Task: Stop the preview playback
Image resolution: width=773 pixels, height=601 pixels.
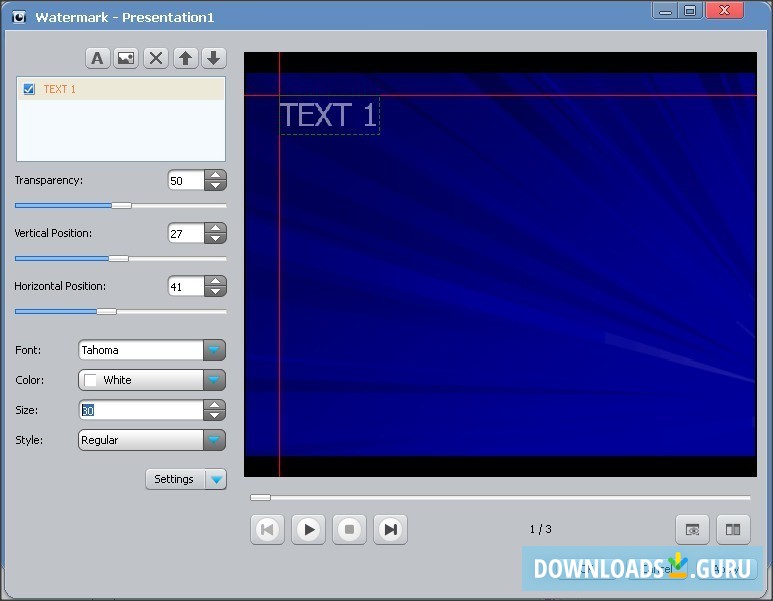Action: 350,530
